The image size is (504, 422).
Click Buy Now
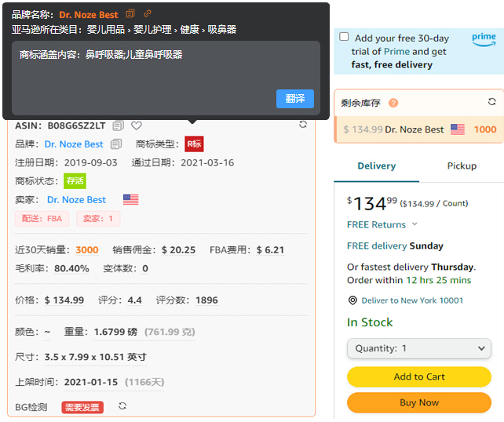coord(419,402)
